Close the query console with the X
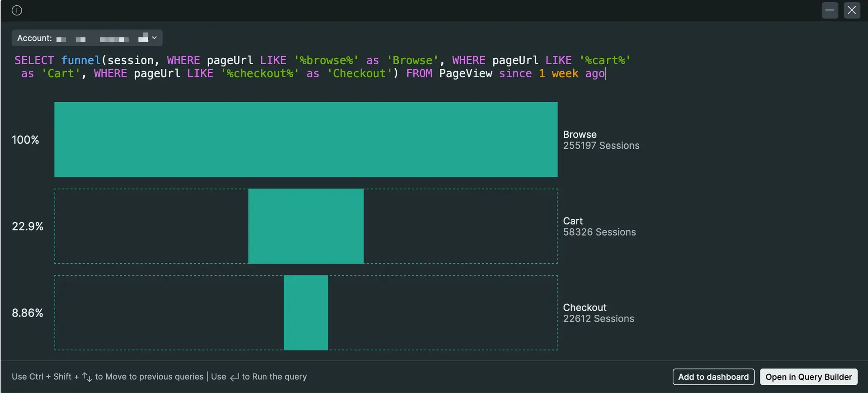868x393 pixels. (851, 10)
